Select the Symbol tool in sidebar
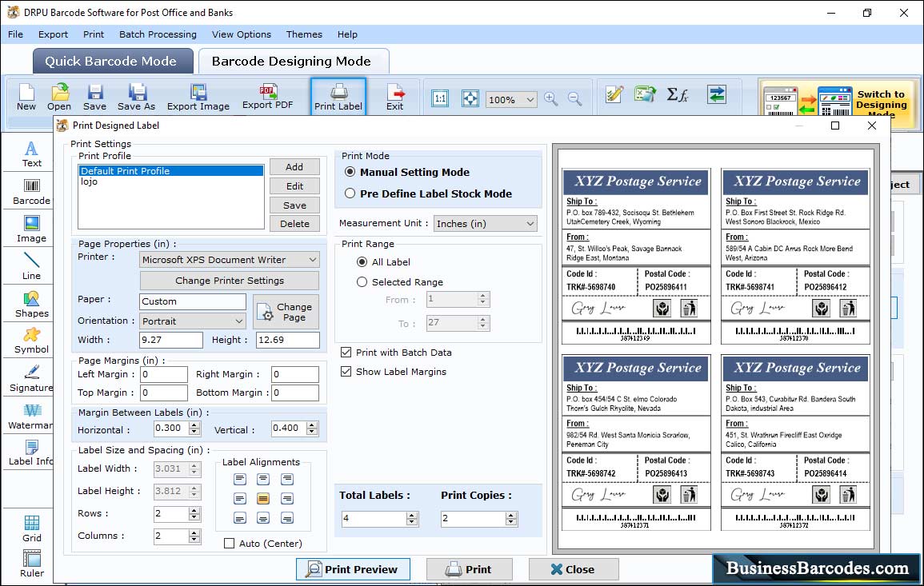924x586 pixels. point(31,341)
